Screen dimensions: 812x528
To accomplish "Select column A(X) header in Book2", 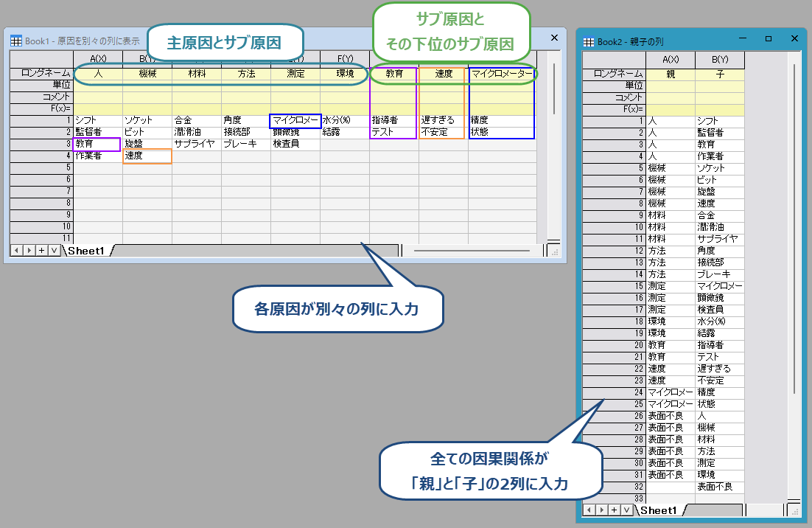I will [670, 60].
